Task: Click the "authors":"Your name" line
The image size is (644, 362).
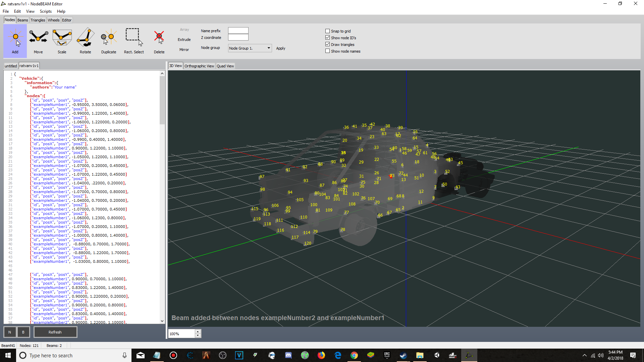Action: click(x=53, y=87)
